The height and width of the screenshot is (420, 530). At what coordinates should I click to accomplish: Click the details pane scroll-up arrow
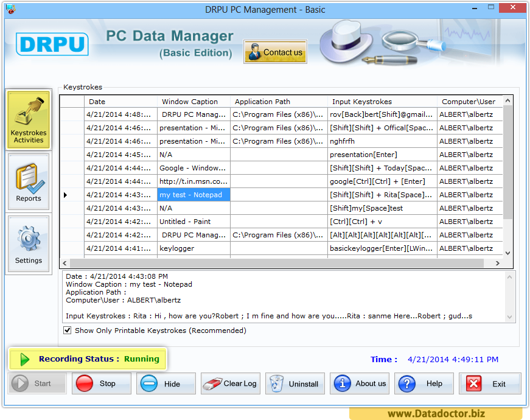pos(510,278)
